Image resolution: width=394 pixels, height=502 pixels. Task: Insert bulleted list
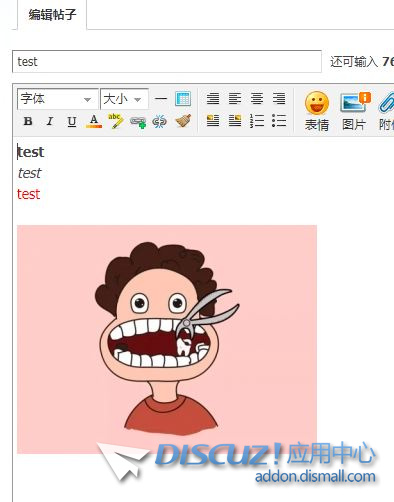tap(279, 121)
